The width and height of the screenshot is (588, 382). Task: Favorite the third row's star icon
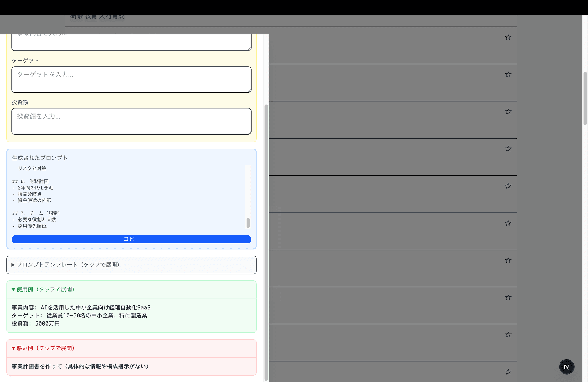click(x=508, y=112)
